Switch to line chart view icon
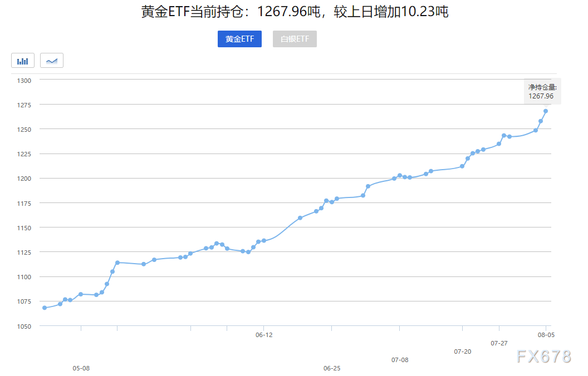Image resolution: width=588 pixels, height=376 pixels. [52, 61]
